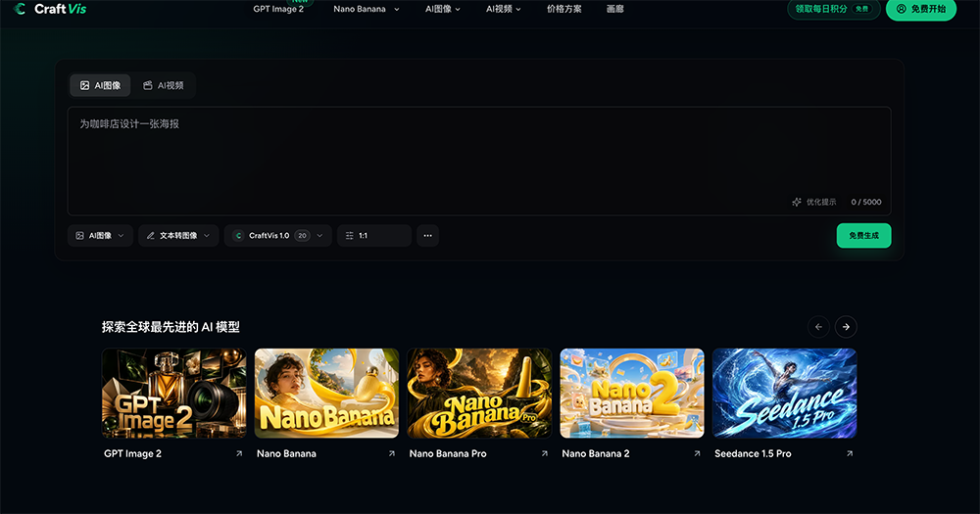Click the 探索全球最先进的 AI 模型 heading
Screen dimensions: 980x514
[171, 327]
